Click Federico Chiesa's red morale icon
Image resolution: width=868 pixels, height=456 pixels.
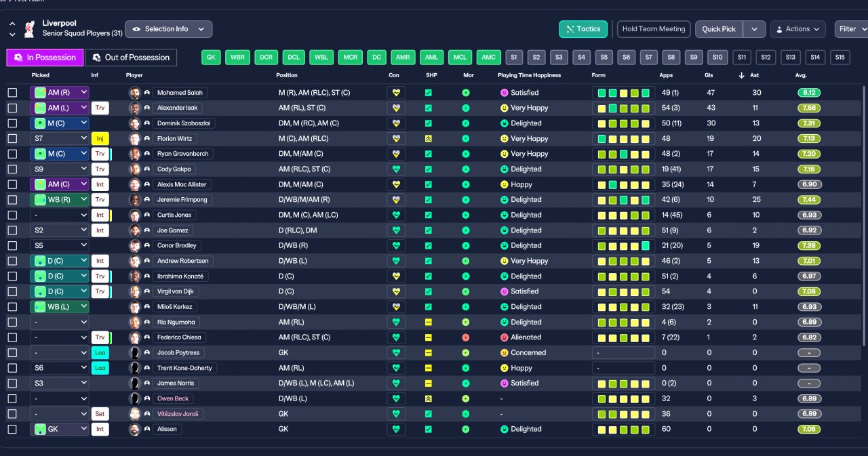(x=466, y=337)
